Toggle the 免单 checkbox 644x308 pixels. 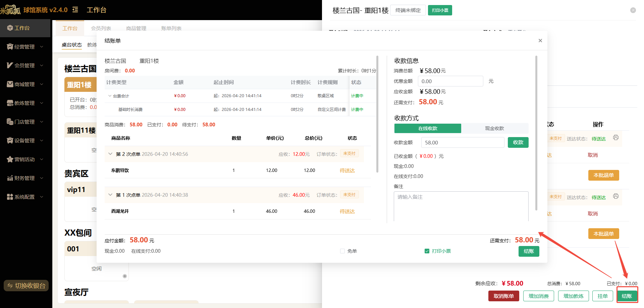(x=342, y=251)
